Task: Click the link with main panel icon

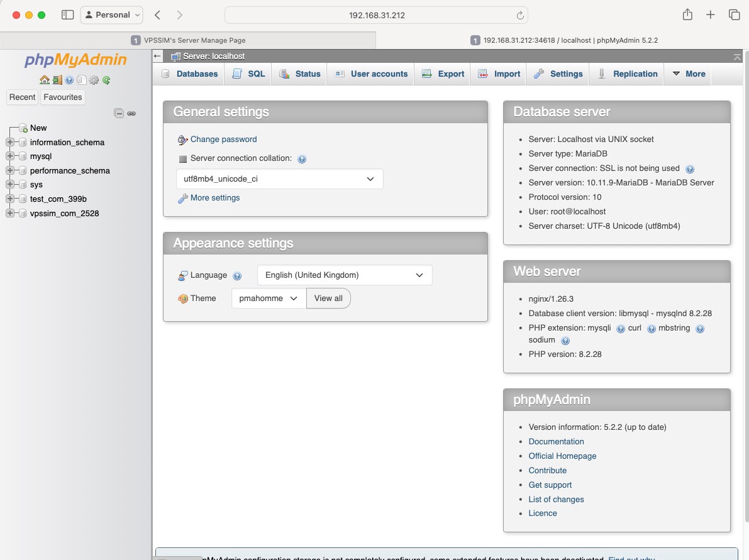Action: tap(131, 113)
